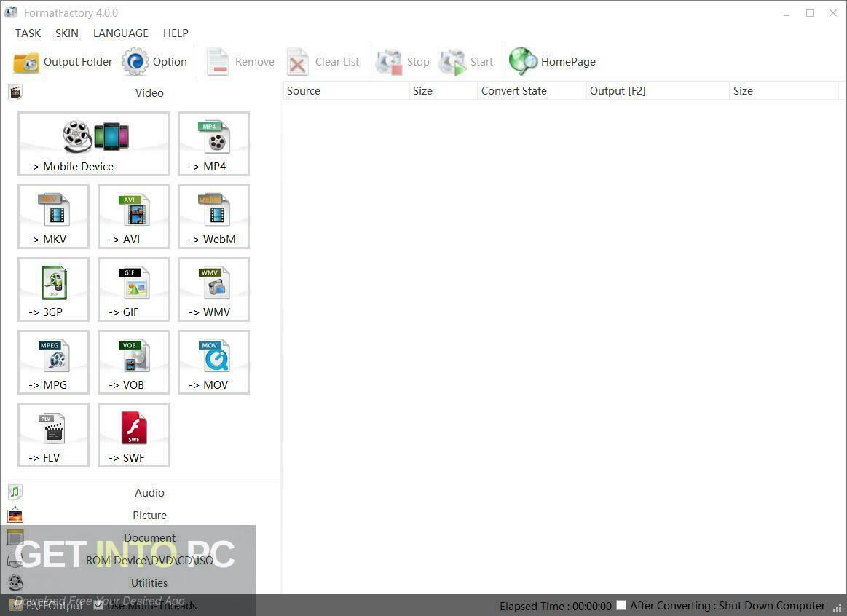Choose the MKV conversion tile

coord(53,216)
